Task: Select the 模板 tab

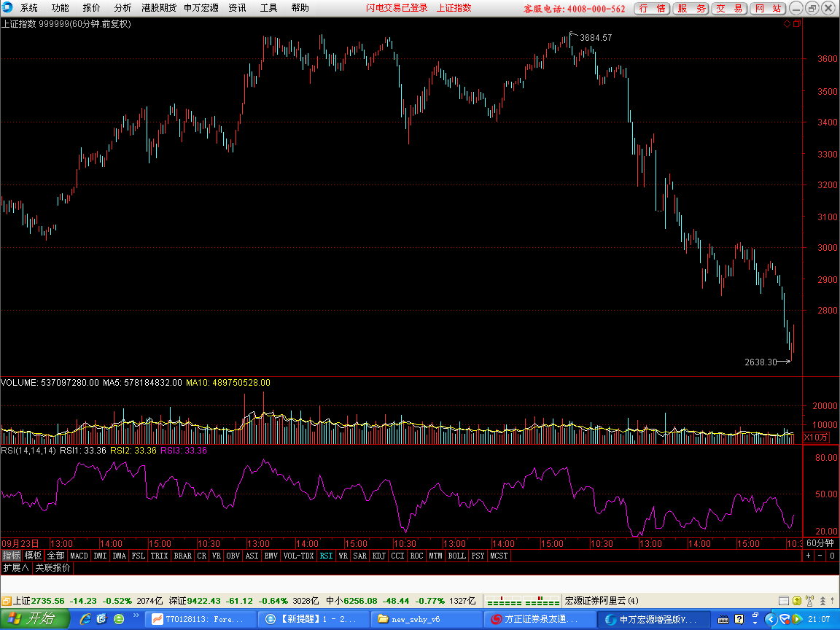Action: pos(34,556)
